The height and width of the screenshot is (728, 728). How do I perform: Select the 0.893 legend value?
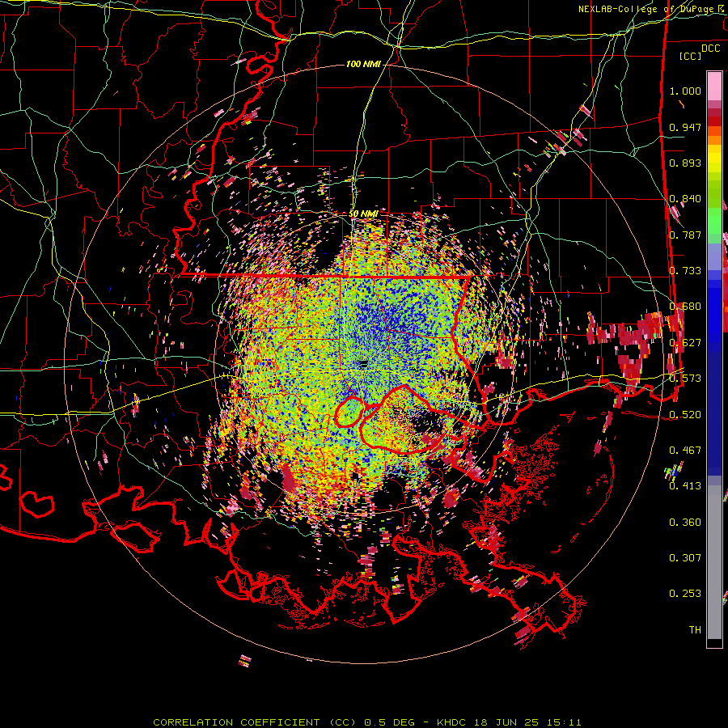(685, 163)
